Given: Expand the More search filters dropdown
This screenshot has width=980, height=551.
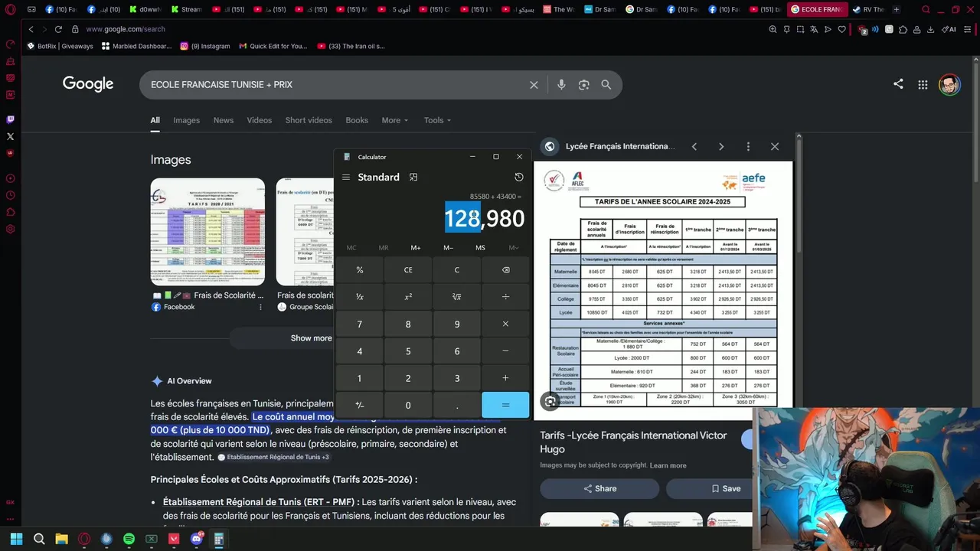Looking at the screenshot, I should [395, 120].
